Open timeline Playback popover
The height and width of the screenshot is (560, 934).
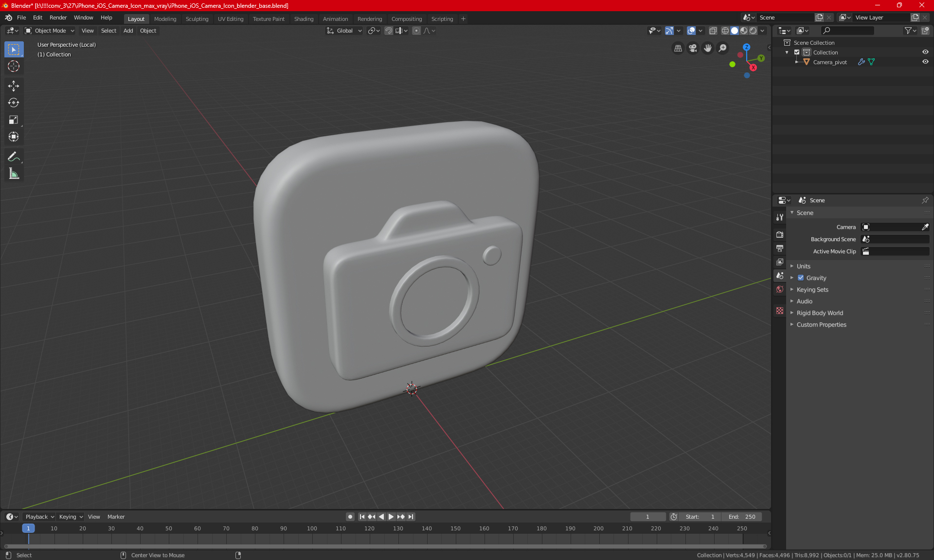(39, 517)
